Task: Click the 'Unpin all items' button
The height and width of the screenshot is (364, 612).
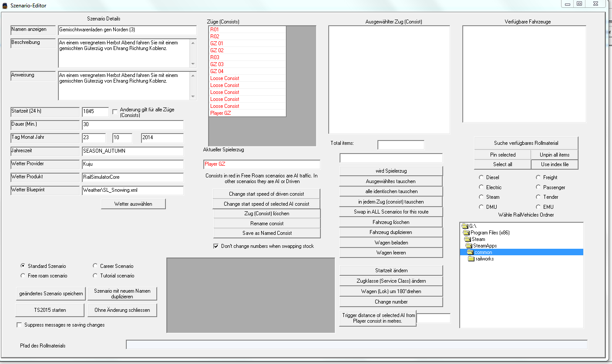Action: [x=555, y=155]
